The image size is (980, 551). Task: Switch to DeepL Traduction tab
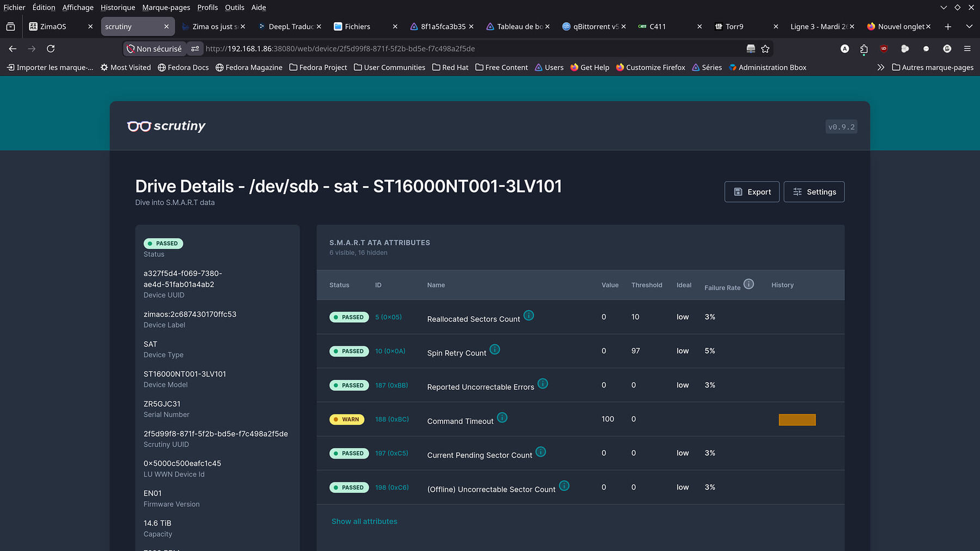pyautogui.click(x=290, y=26)
